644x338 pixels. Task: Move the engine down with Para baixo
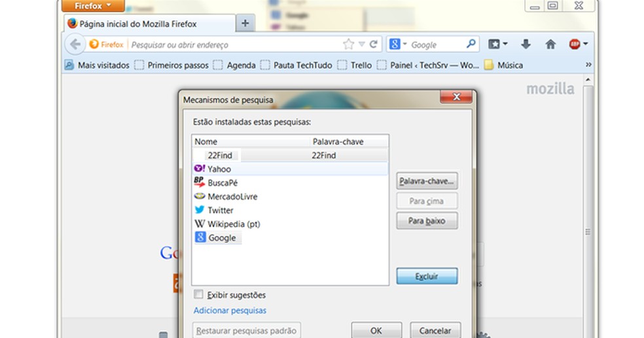(427, 221)
